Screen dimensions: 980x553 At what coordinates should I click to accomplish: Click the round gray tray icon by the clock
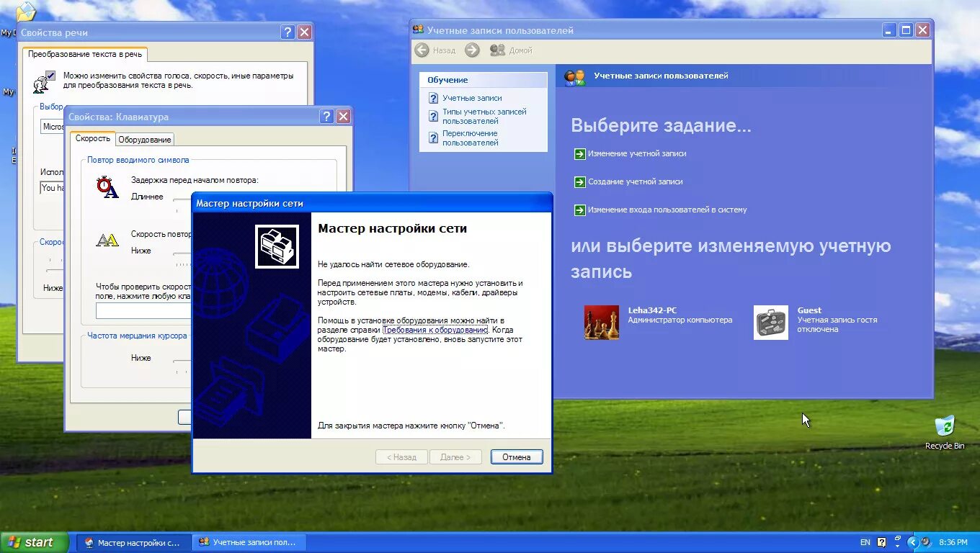[x=925, y=542]
